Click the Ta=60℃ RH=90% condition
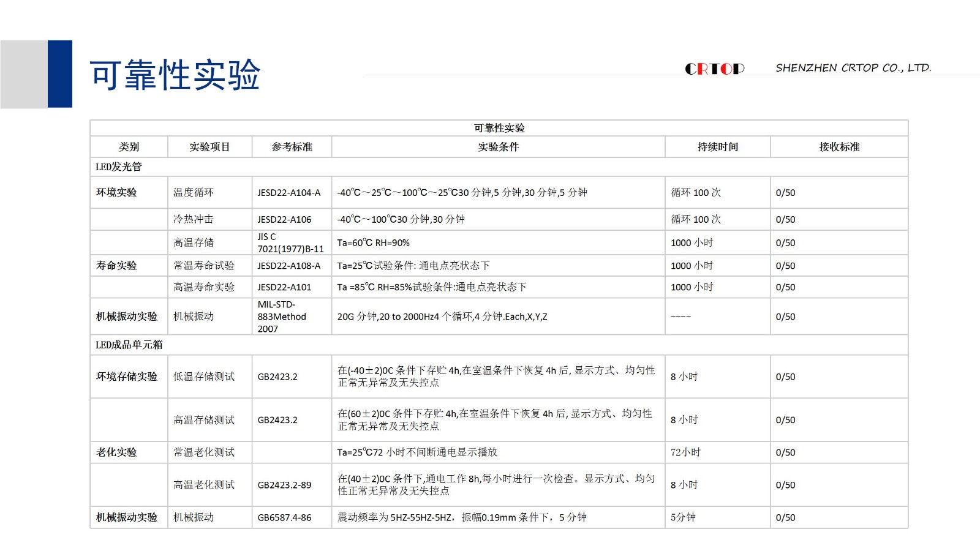 (498, 242)
